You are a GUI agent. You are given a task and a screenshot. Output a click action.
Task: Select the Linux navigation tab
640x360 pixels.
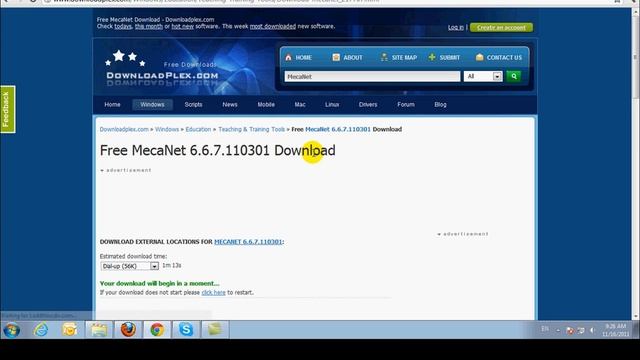332,104
